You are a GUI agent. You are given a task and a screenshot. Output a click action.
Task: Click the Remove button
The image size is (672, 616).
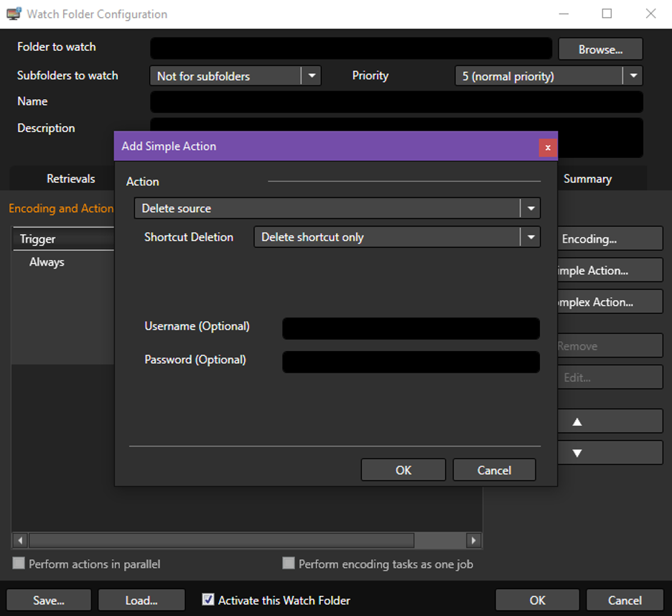pyautogui.click(x=610, y=346)
